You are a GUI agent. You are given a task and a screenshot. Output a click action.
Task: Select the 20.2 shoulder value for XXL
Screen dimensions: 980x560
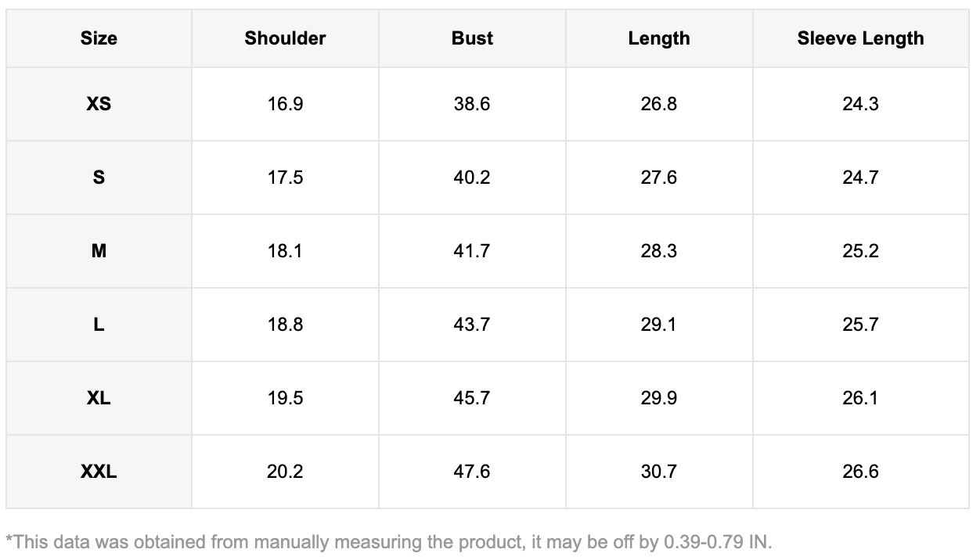tap(285, 472)
